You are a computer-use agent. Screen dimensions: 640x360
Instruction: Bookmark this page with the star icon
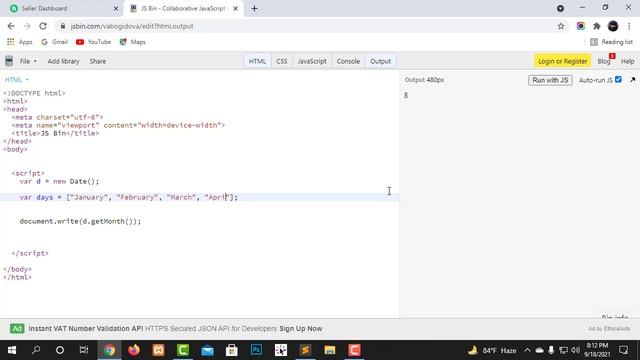pos(561,26)
